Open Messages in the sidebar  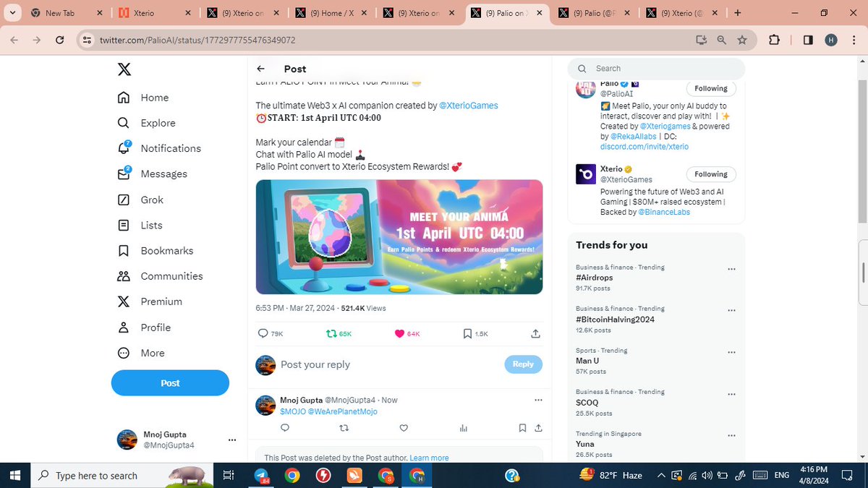pos(153,174)
